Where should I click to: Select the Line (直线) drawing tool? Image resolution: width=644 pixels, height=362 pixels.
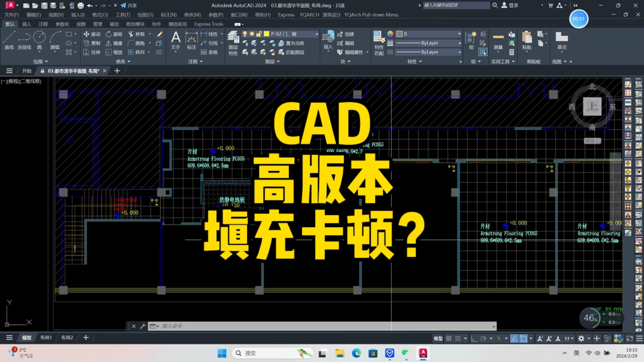[x=9, y=40]
